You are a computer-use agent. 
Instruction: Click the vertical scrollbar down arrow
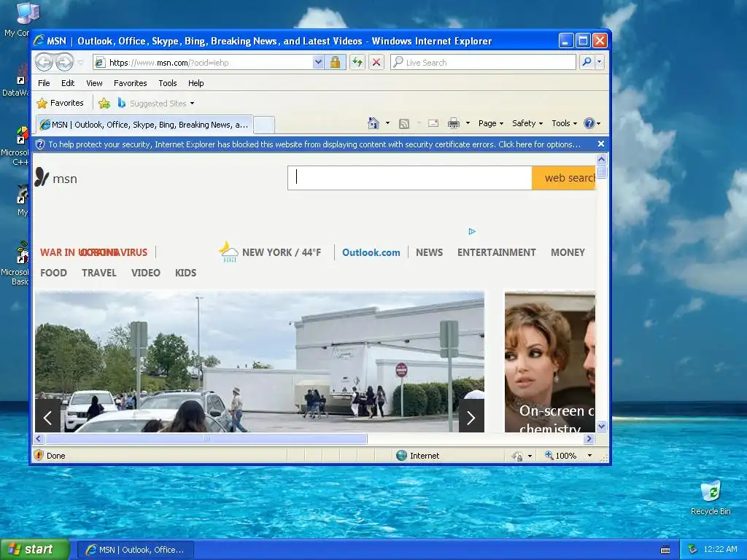(x=601, y=426)
